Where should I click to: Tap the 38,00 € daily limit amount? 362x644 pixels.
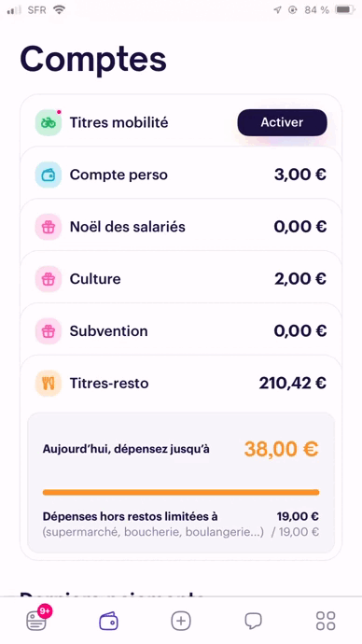pyautogui.click(x=282, y=449)
